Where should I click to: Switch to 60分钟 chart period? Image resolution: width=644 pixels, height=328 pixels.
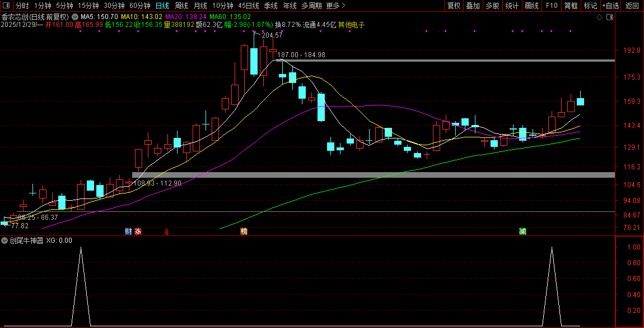(140, 6)
